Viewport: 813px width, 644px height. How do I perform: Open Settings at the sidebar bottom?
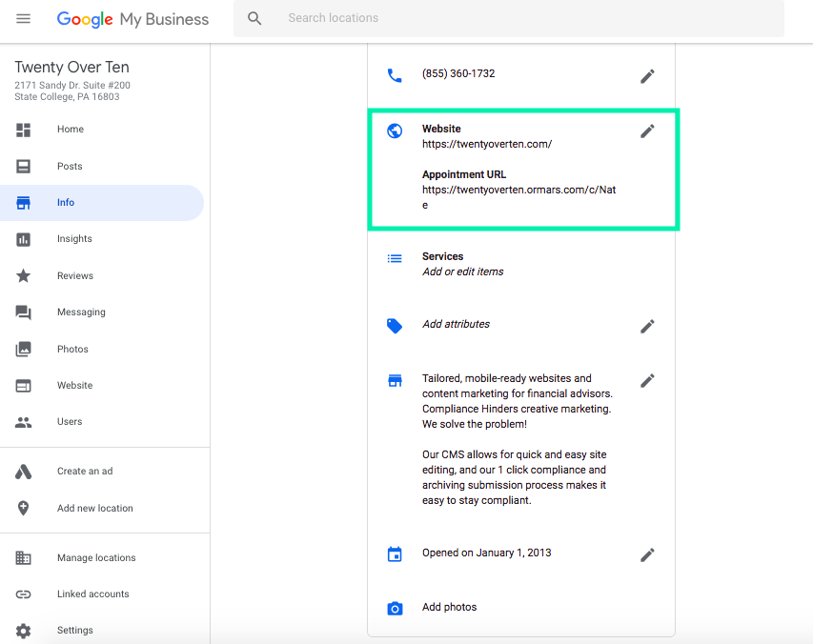click(x=74, y=631)
